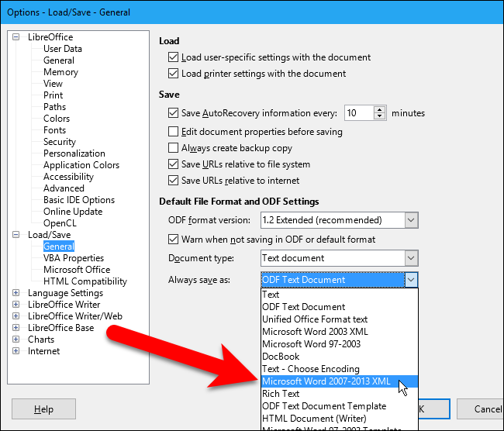Decrease AutoRecovery minutes with down arrow

click(x=380, y=116)
